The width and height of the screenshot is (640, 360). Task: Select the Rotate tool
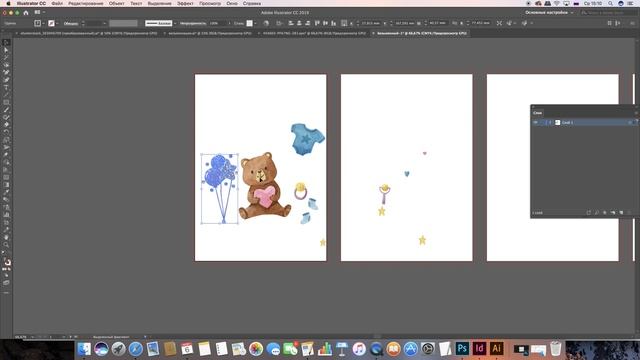(x=6, y=132)
